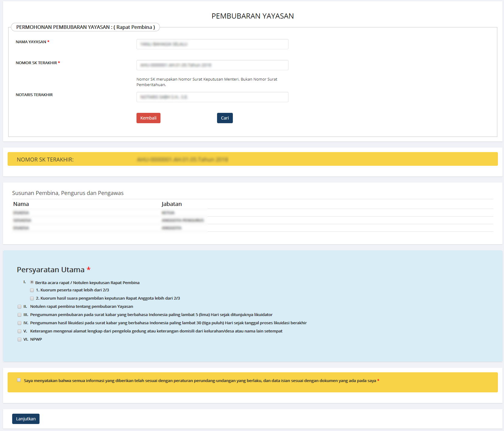Click the Kembali button
This screenshot has width=504, height=431.
pyautogui.click(x=148, y=118)
